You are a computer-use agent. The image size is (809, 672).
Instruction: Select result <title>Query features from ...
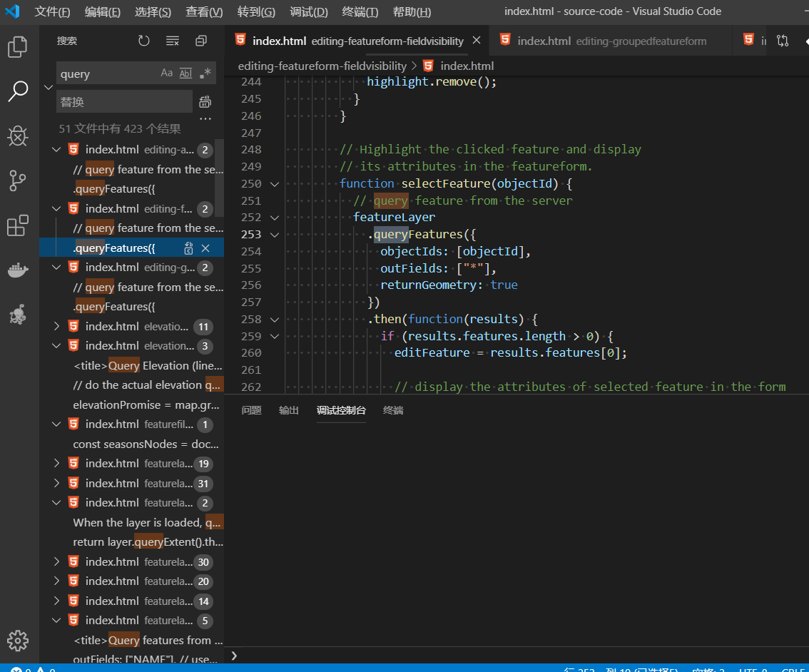[148, 640]
